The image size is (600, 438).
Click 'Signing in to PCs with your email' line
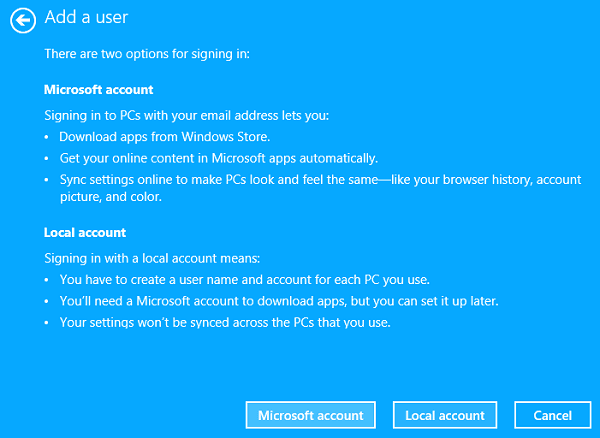(x=187, y=116)
